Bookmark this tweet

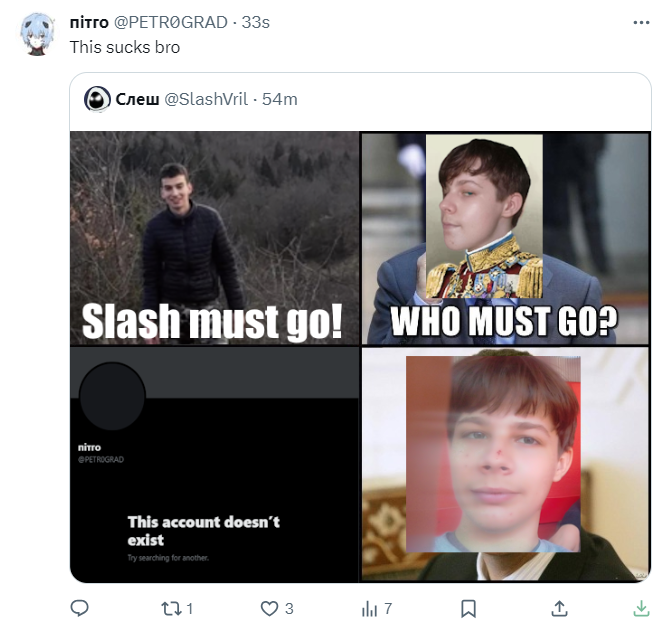tap(468, 608)
